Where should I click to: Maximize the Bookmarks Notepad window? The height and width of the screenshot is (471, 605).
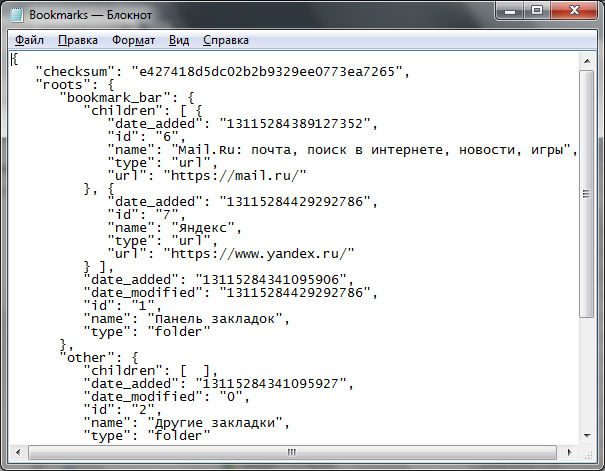[x=537, y=11]
